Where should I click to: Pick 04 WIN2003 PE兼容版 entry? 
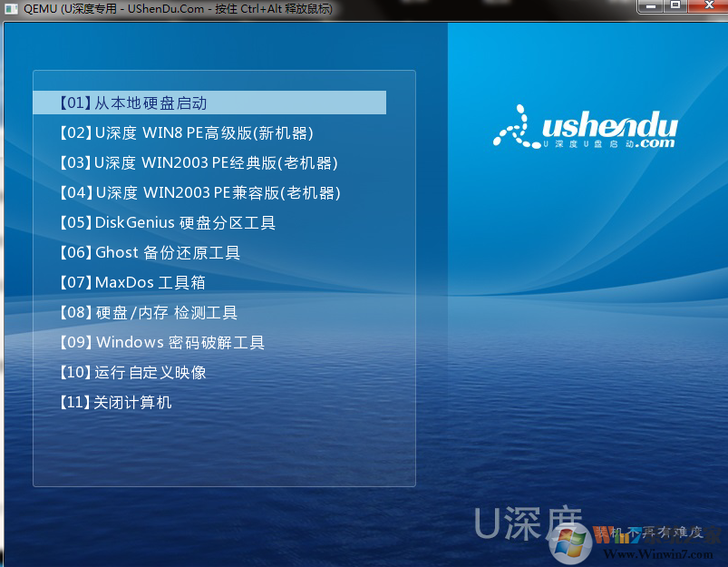pyautogui.click(x=199, y=192)
